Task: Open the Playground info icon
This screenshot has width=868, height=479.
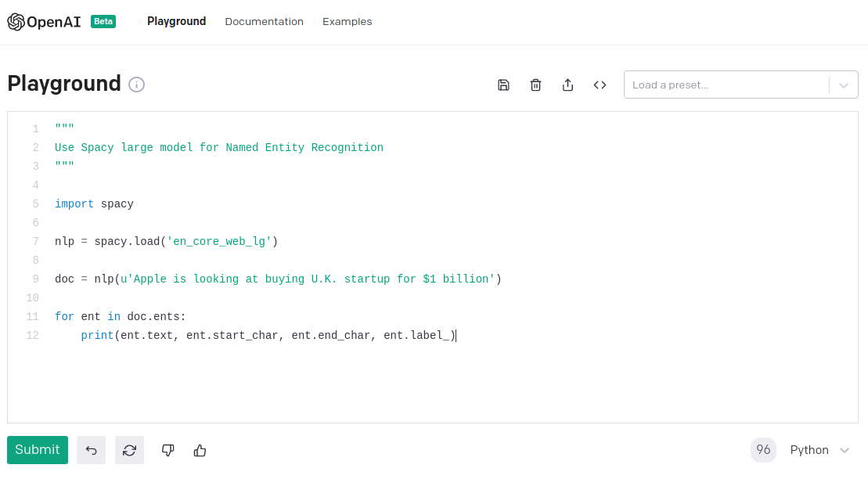Action: coord(136,85)
